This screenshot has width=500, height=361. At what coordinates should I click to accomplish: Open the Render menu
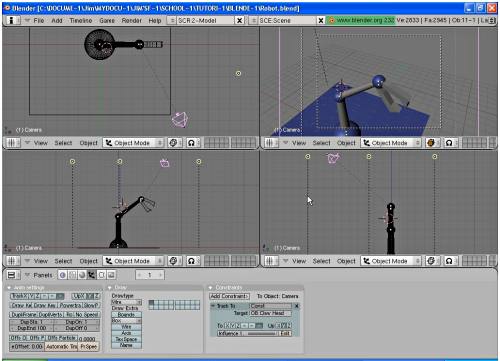132,21
